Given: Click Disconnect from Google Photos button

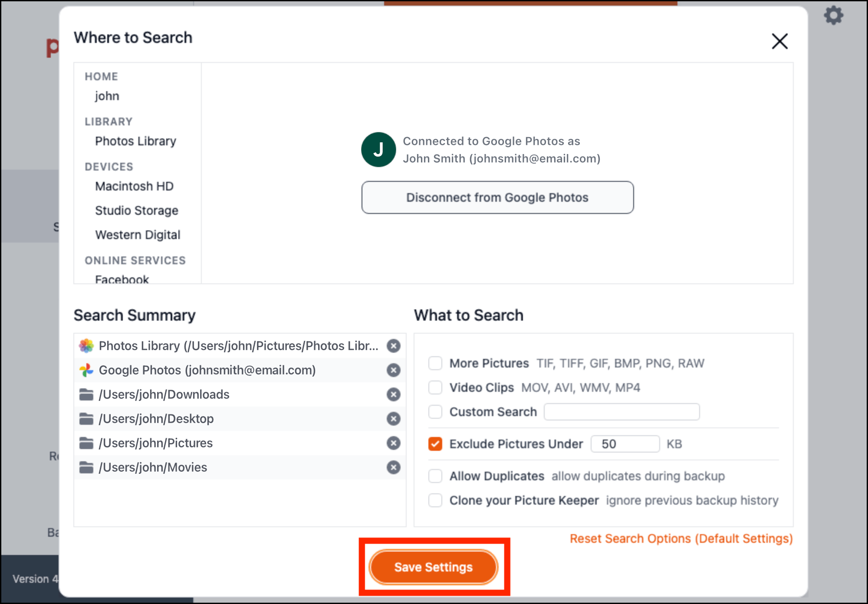Looking at the screenshot, I should [497, 197].
